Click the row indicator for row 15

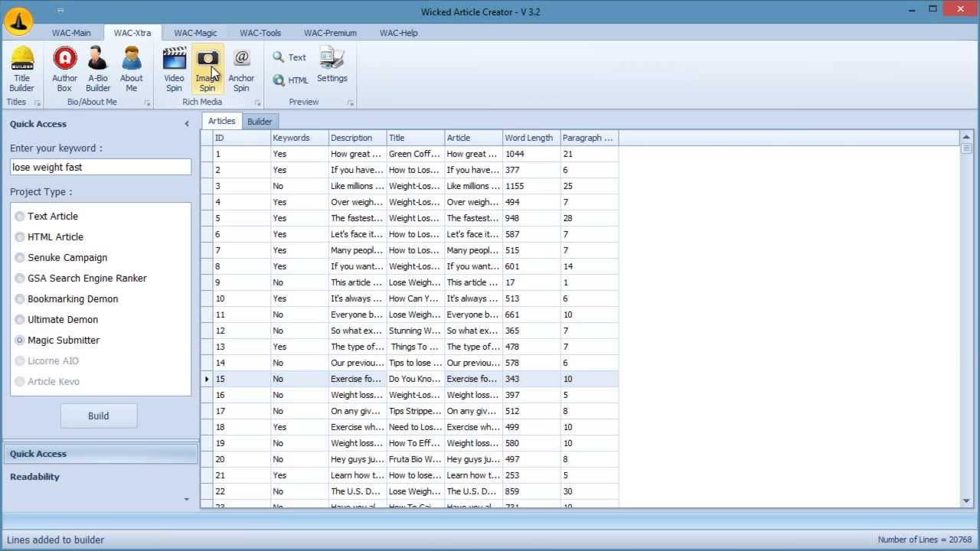(207, 379)
